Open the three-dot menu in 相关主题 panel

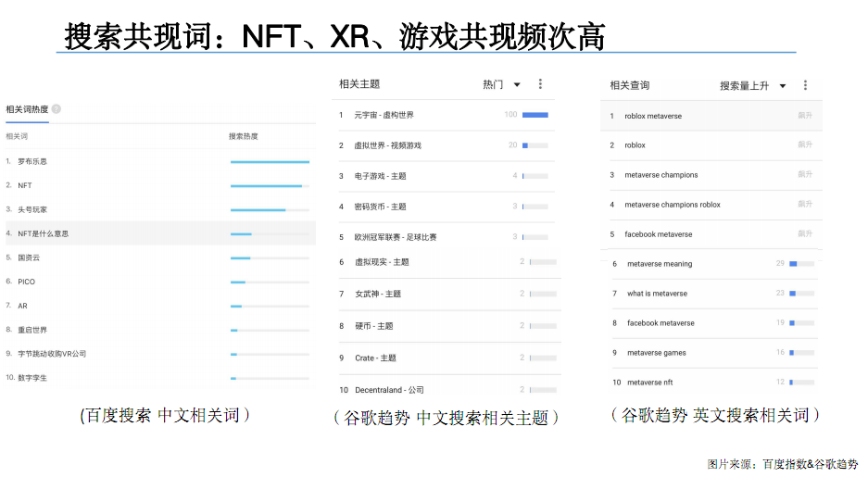tap(540, 84)
